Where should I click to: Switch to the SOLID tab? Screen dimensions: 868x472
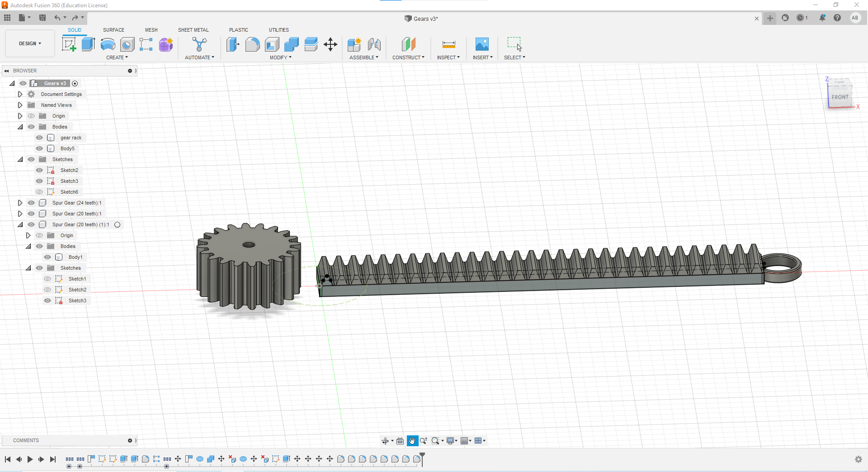[x=75, y=30]
